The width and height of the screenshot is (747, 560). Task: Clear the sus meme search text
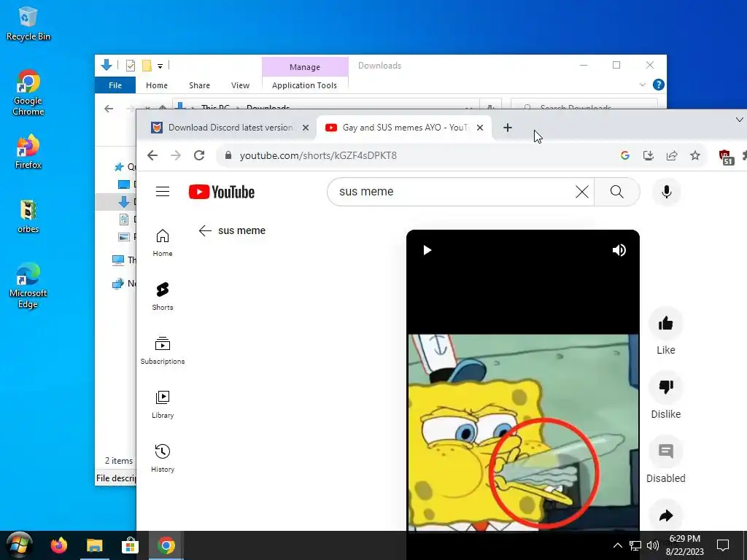pos(581,192)
